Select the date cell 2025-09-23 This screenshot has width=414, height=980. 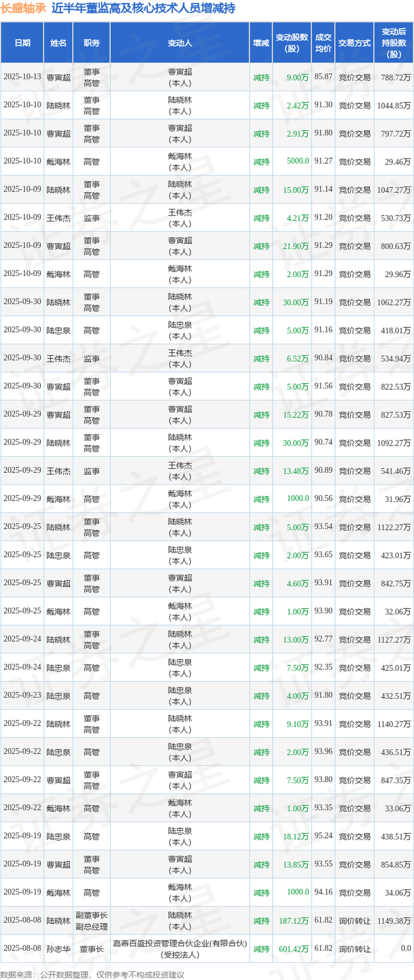click(22, 695)
